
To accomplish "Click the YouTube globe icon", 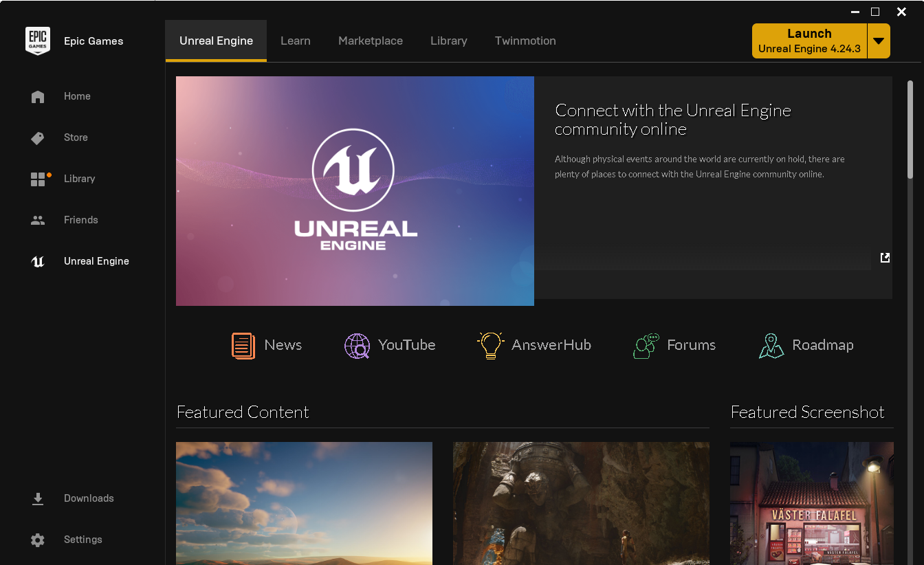I will 357,346.
